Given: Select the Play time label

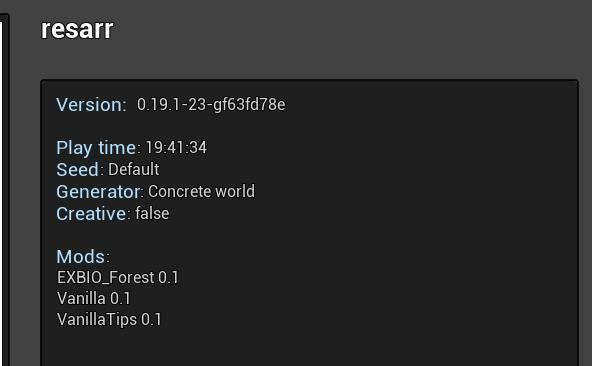Looking at the screenshot, I should pos(96,148).
